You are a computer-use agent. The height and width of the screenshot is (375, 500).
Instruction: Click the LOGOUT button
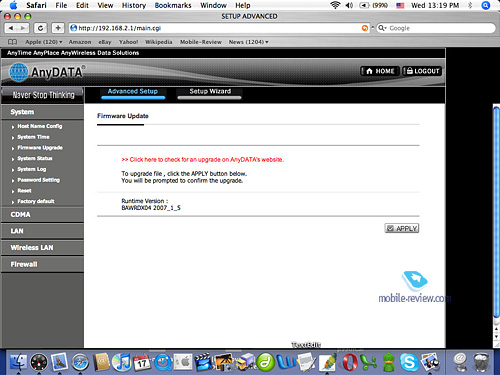pyautogui.click(x=422, y=71)
